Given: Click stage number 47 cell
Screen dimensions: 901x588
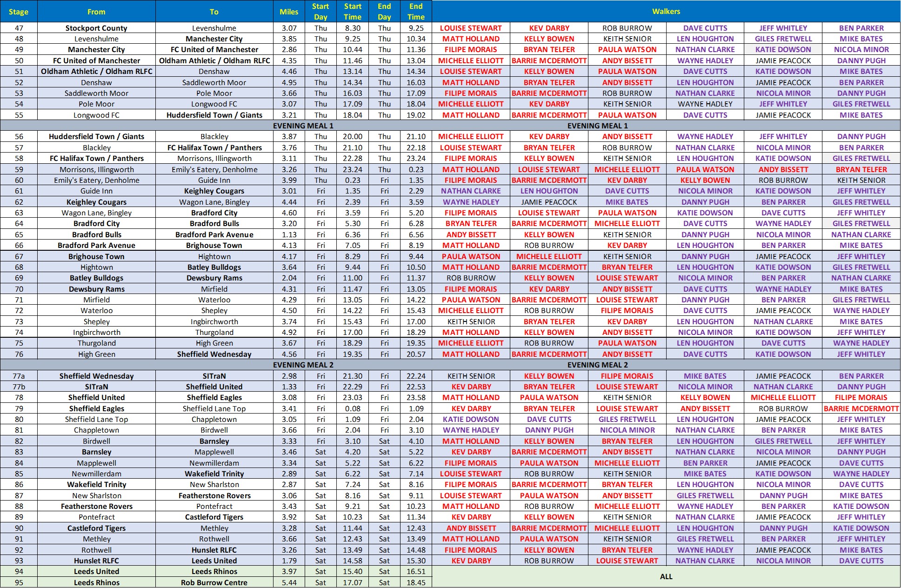Looking at the screenshot, I should coord(19,28).
